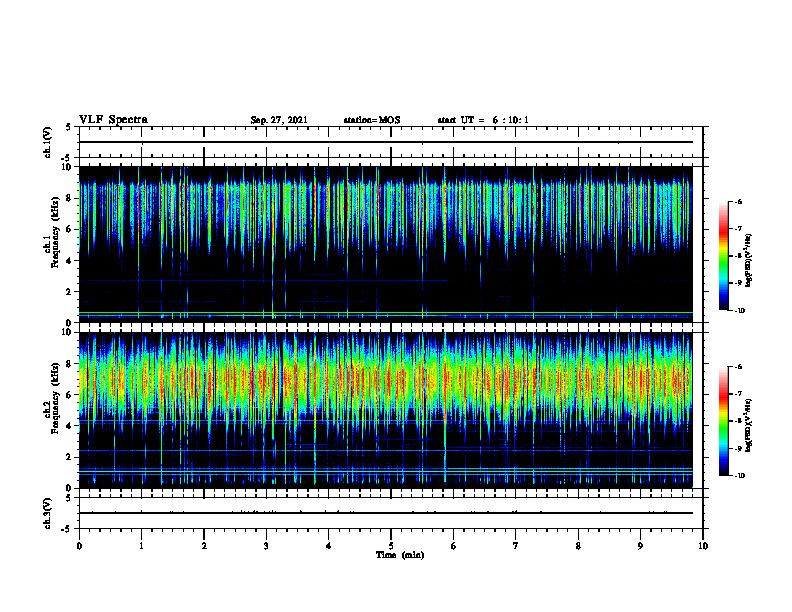Click the "-6" value on ch.1 color bar

coord(738,202)
